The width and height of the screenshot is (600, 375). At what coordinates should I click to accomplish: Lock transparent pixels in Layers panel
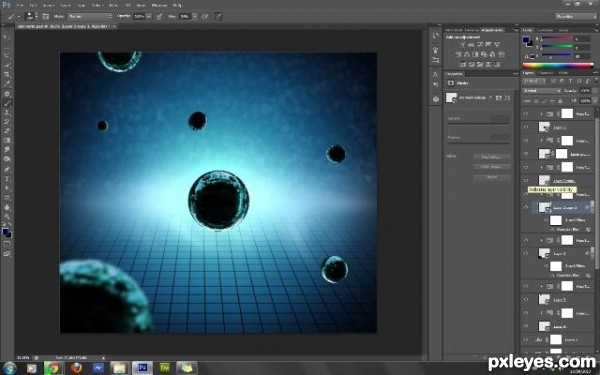pos(536,101)
